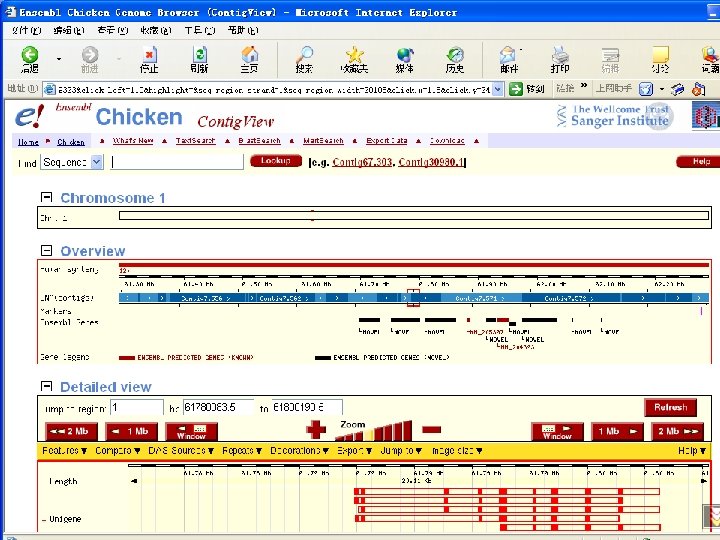Open the yellow bar Help dropdown
Viewport: 720px width, 540px height.
[x=692, y=451]
